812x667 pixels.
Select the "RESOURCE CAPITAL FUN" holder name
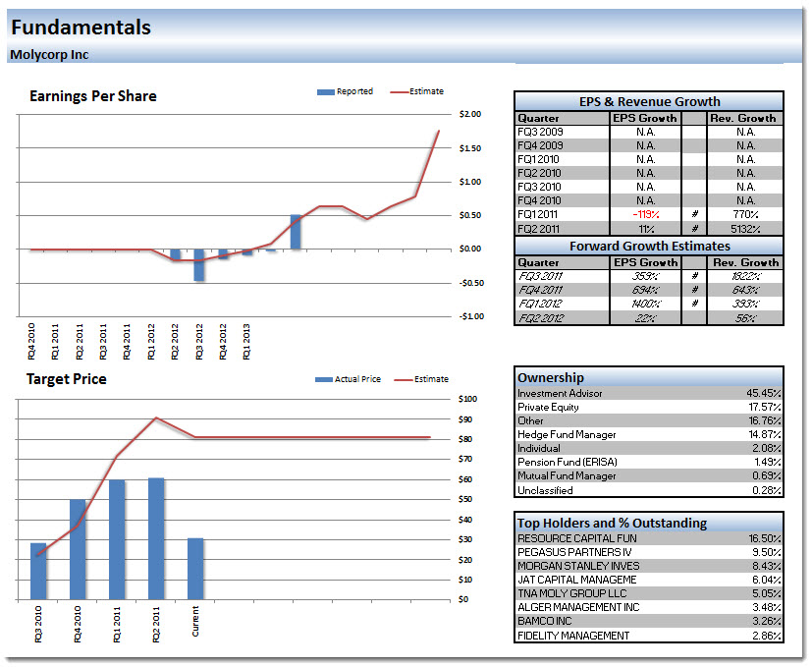(577, 539)
